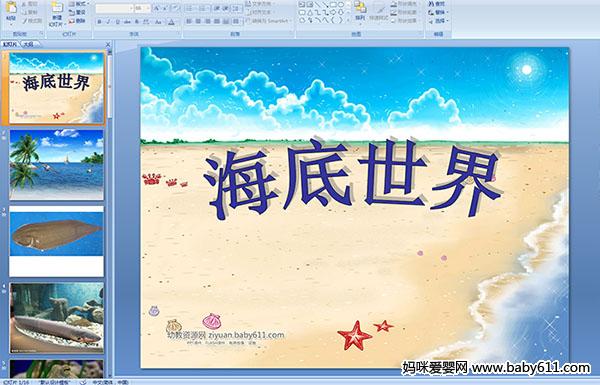Align text left in the Paragraph group
600x385 pixels.
(189, 21)
